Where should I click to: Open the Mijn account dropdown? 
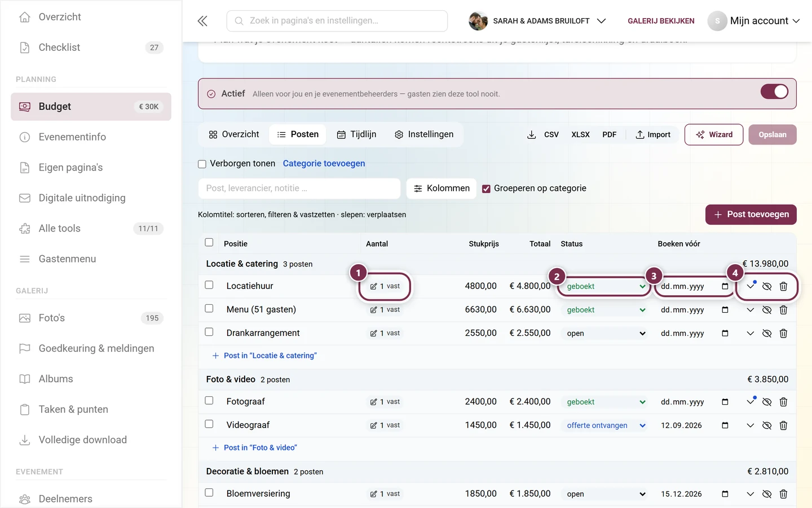point(754,21)
